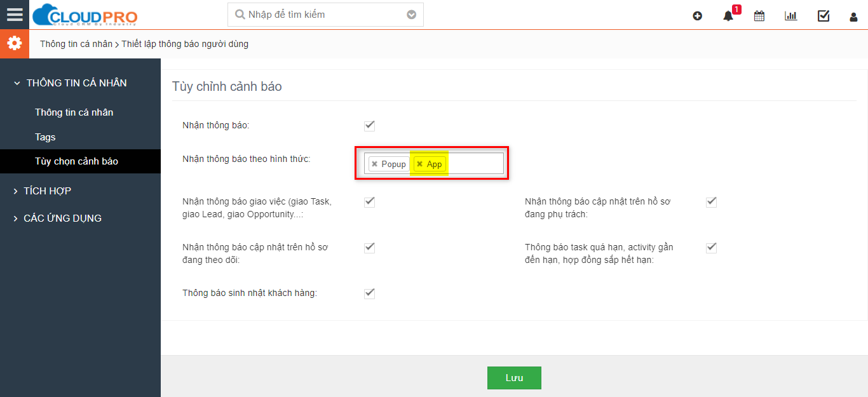The image size is (868, 397).
Task: Remove the App notification tag
Action: pyautogui.click(x=419, y=164)
